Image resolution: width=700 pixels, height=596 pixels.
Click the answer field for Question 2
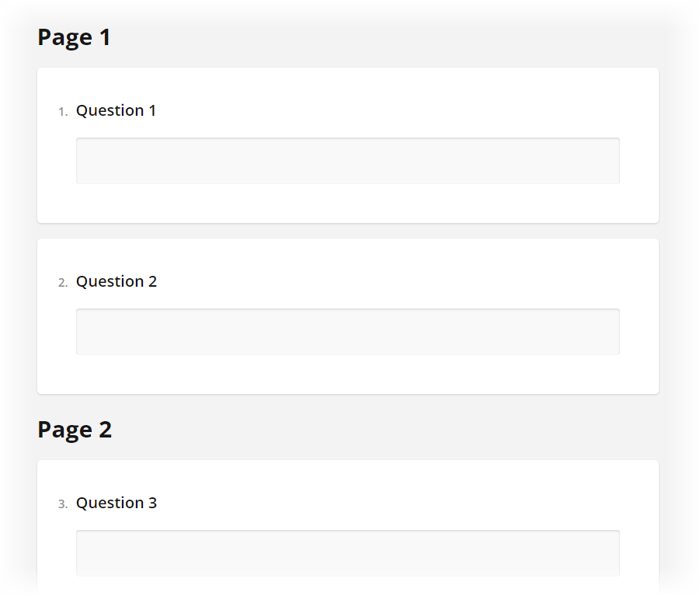pos(347,331)
